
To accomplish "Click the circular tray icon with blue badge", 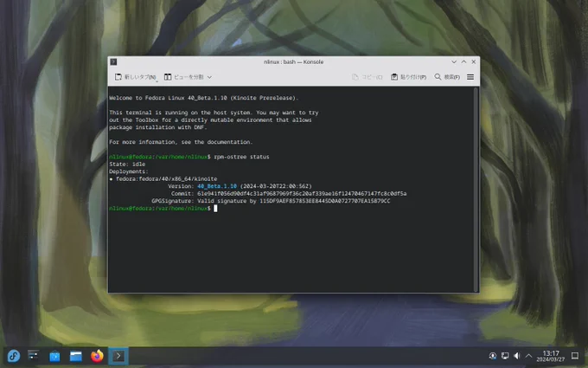I will pos(493,356).
